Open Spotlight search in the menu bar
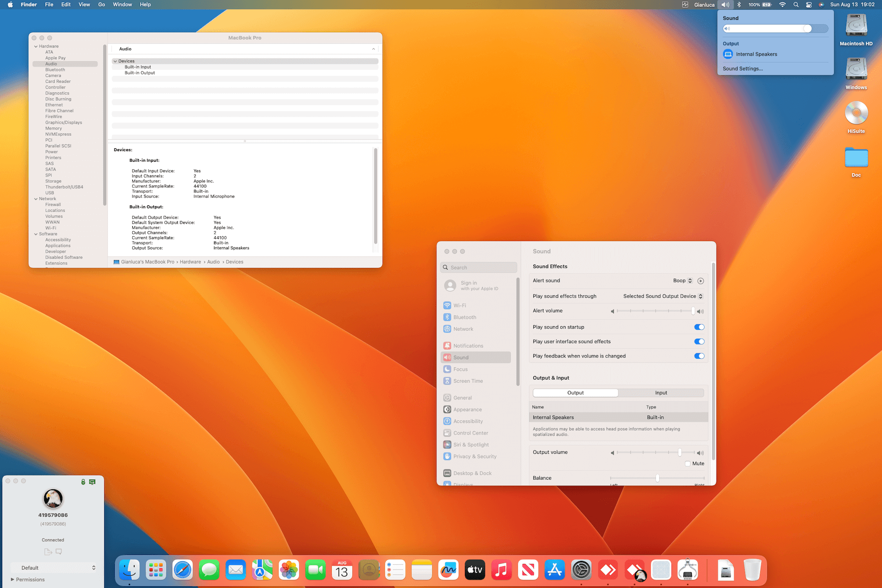882x588 pixels. (796, 5)
